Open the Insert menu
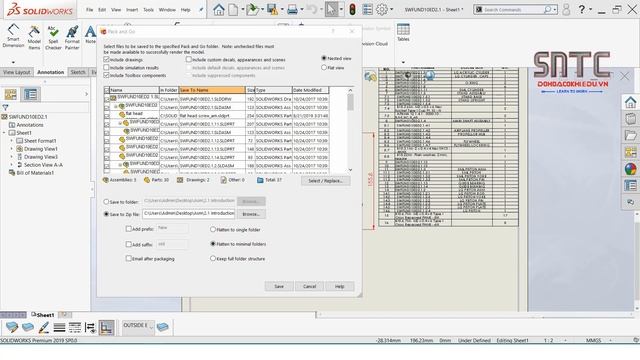640x360 pixels. 132,10
